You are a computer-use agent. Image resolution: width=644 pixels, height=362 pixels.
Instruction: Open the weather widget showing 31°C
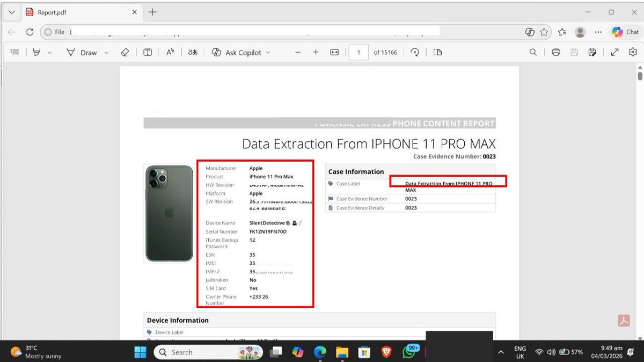[x=36, y=352]
